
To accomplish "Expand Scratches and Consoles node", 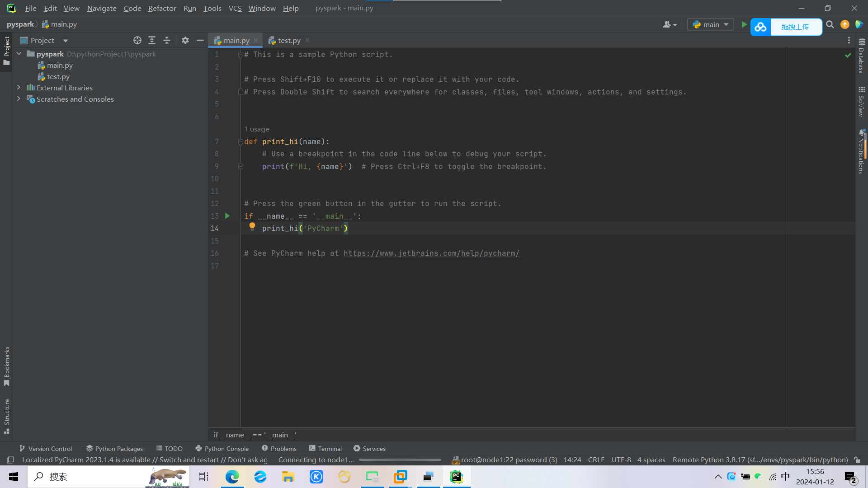I will pyautogui.click(x=19, y=99).
